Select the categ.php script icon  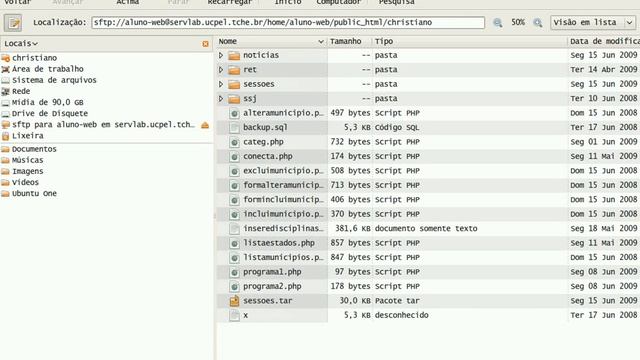[x=234, y=142]
